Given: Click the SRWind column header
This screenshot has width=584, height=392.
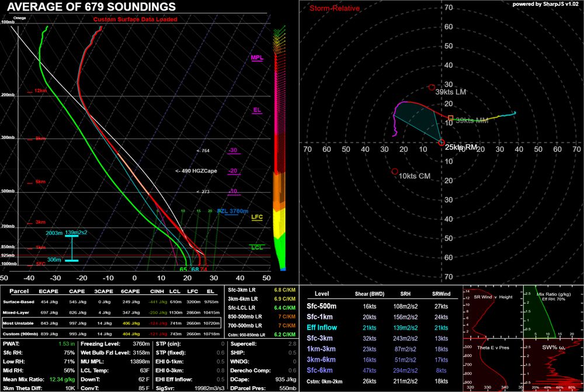Looking at the screenshot, I should point(442,294).
